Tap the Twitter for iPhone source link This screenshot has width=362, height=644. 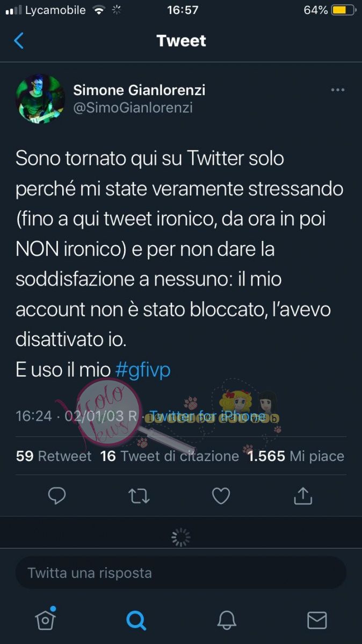[x=207, y=416]
